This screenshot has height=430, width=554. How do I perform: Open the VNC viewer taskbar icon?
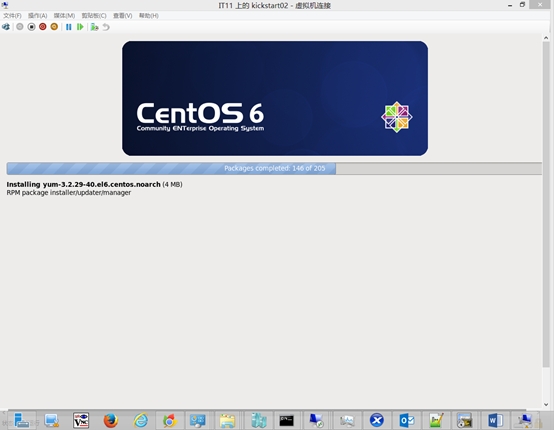pos(81,420)
